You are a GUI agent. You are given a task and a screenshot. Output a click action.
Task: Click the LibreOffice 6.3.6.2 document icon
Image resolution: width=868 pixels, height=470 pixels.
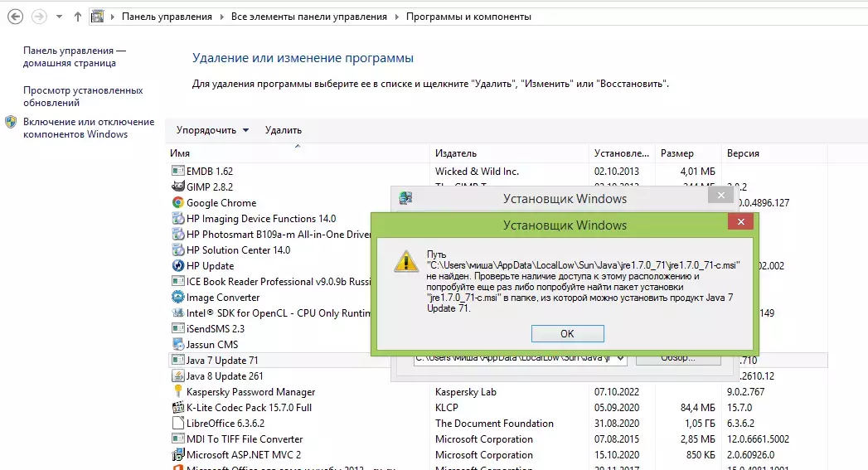click(177, 423)
